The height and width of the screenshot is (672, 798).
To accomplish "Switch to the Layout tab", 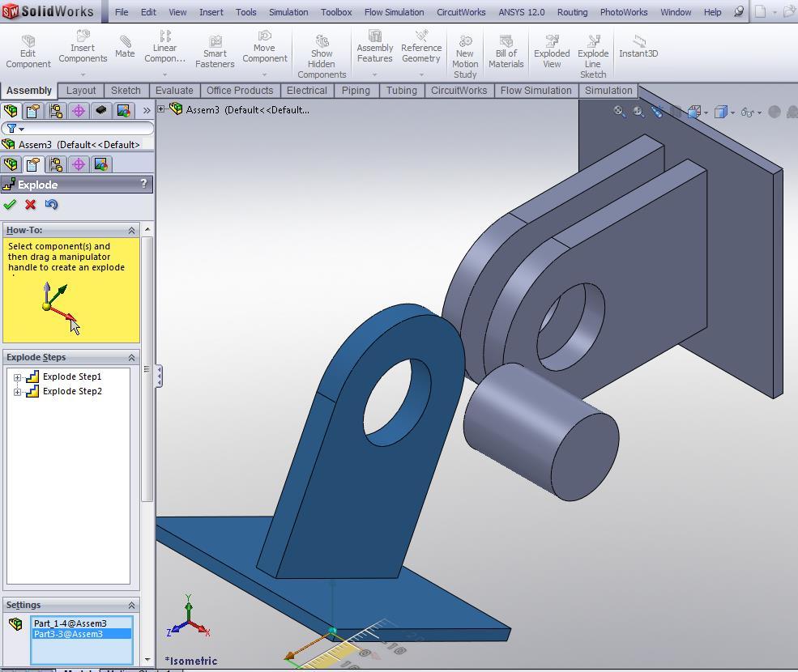I will tap(81, 91).
